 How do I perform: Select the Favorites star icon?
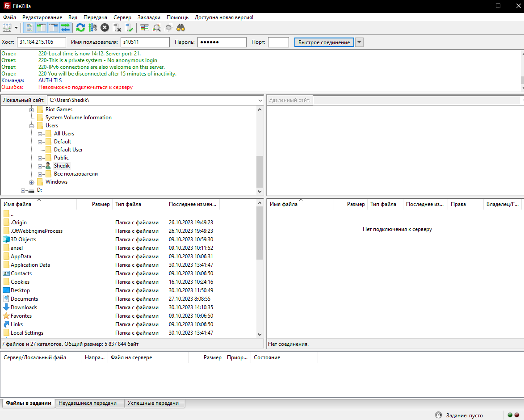tap(6, 316)
